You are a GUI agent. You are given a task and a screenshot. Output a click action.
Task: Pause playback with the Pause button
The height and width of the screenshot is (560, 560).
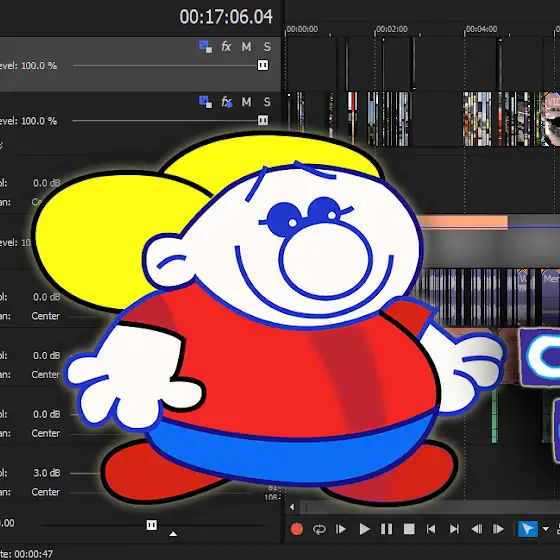point(386,529)
